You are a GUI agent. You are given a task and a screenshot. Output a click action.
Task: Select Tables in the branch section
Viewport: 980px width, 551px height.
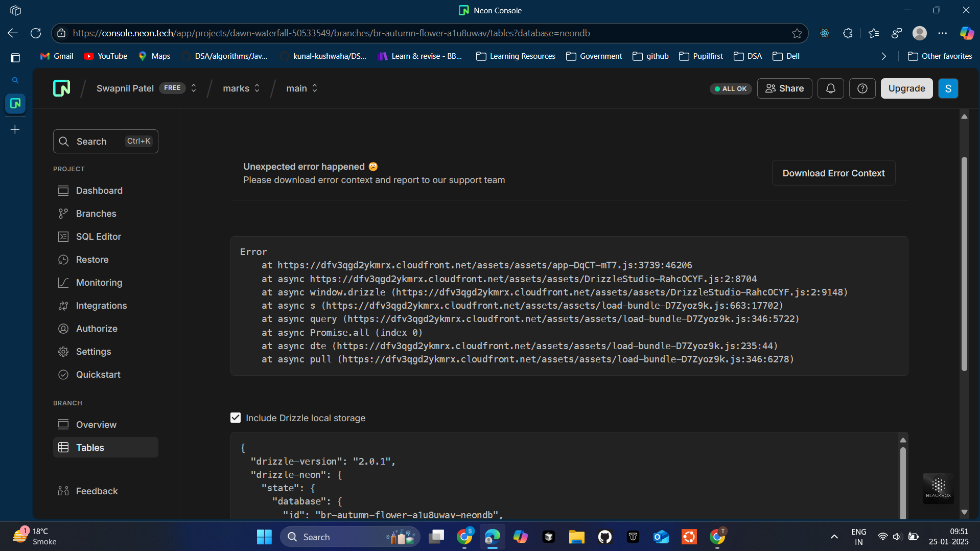pyautogui.click(x=106, y=448)
